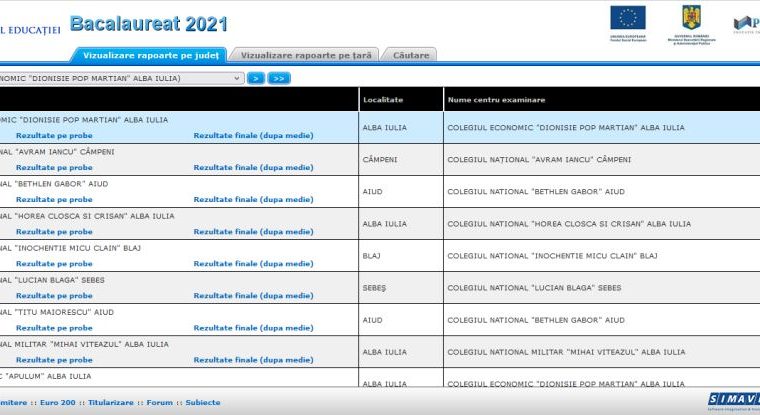The width and height of the screenshot is (760, 415).
Task: Open 'Rezultate pe probe' for Horea Closca si Crisan
Action: tap(54, 232)
